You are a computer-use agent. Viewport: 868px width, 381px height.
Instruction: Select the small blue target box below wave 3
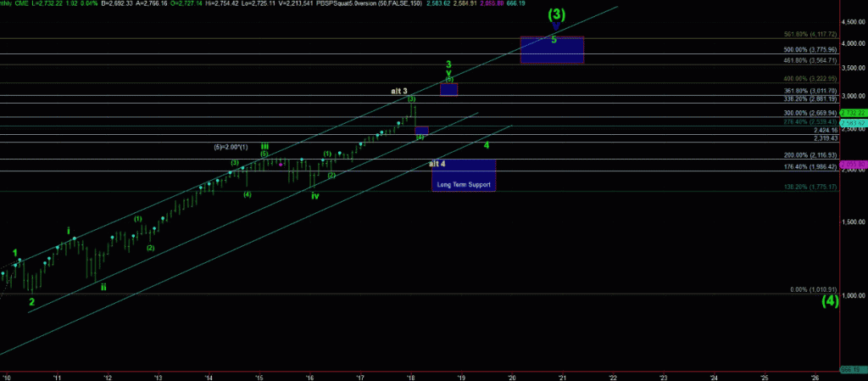click(x=449, y=89)
